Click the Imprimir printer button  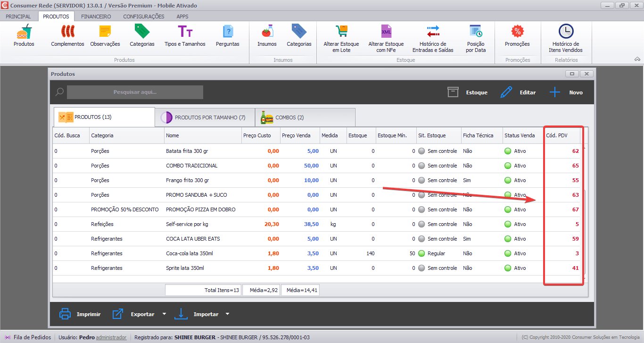tap(80, 314)
